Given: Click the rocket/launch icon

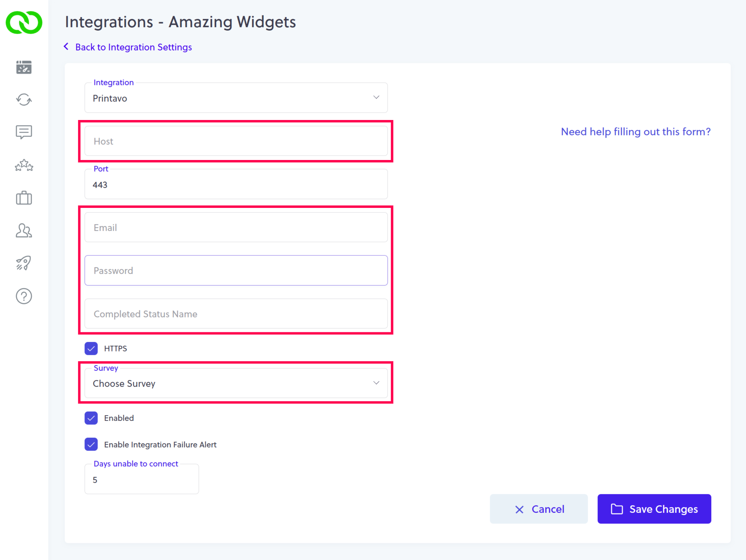Looking at the screenshot, I should tap(24, 263).
